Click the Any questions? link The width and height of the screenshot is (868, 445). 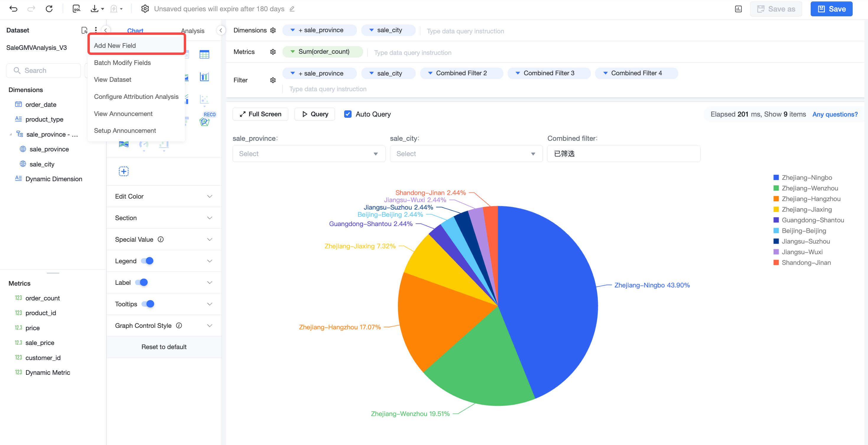coord(835,114)
